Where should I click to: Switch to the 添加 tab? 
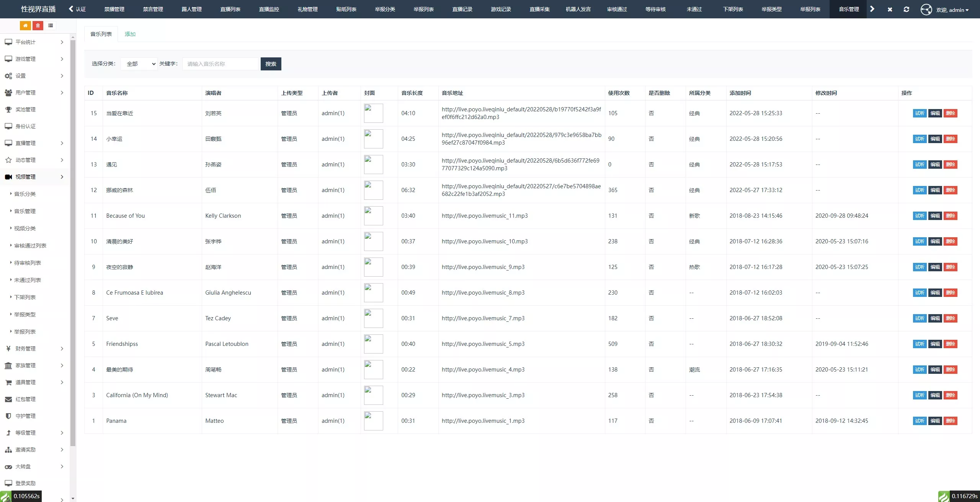pyautogui.click(x=130, y=34)
